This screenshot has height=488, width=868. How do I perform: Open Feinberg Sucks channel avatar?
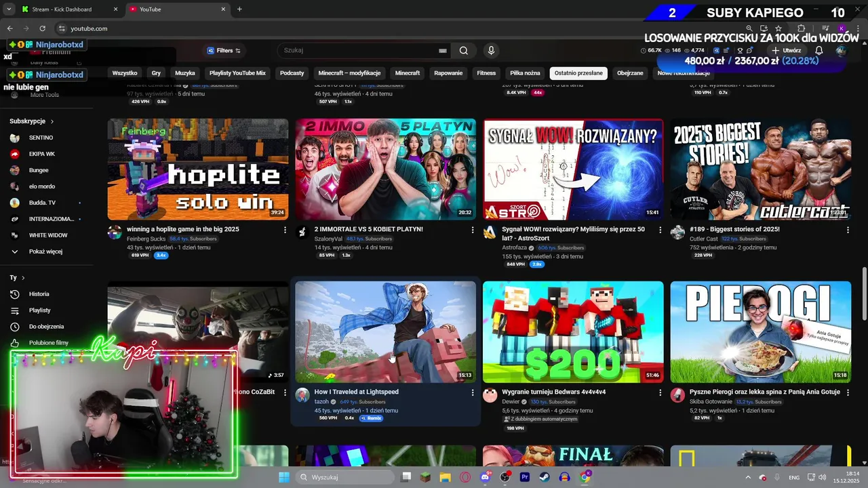pos(115,232)
